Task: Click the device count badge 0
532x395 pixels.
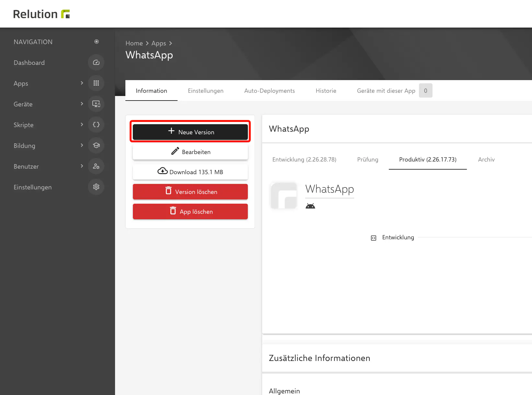Action: [426, 91]
